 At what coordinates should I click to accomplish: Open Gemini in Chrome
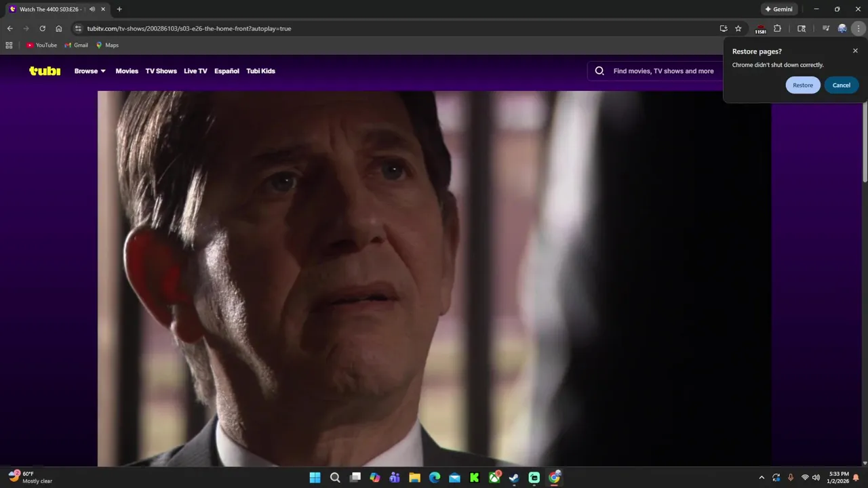[778, 9]
